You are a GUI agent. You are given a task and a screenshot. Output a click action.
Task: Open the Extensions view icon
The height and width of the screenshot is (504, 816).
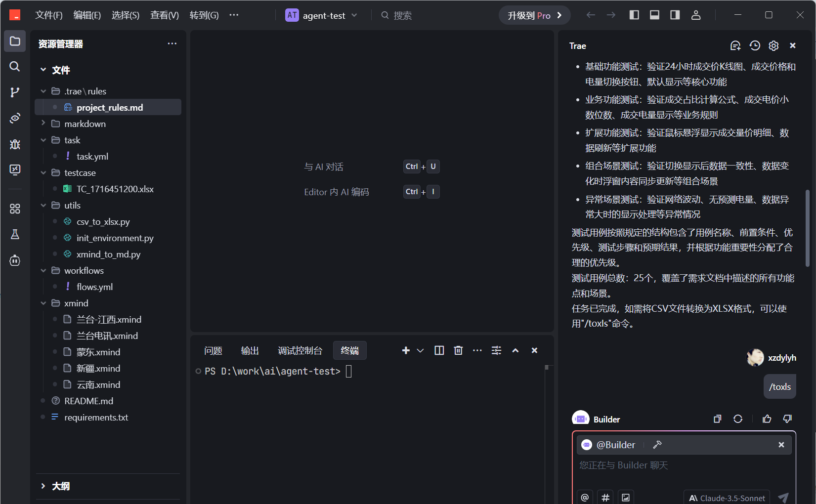(15, 209)
